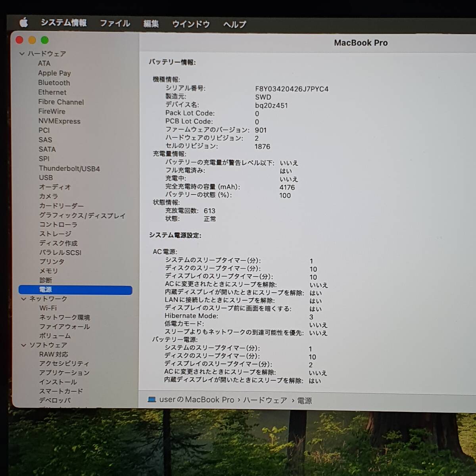Click the device name bq20z451
The image size is (476, 476).
click(x=271, y=106)
